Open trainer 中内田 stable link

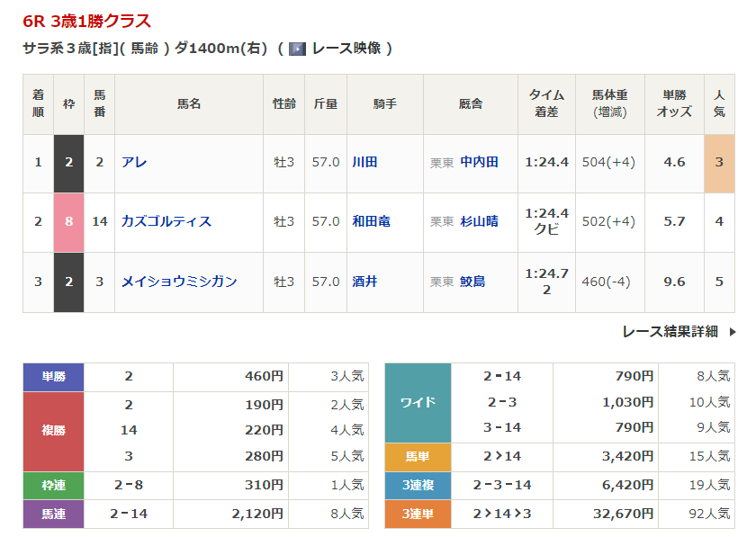coord(479,163)
